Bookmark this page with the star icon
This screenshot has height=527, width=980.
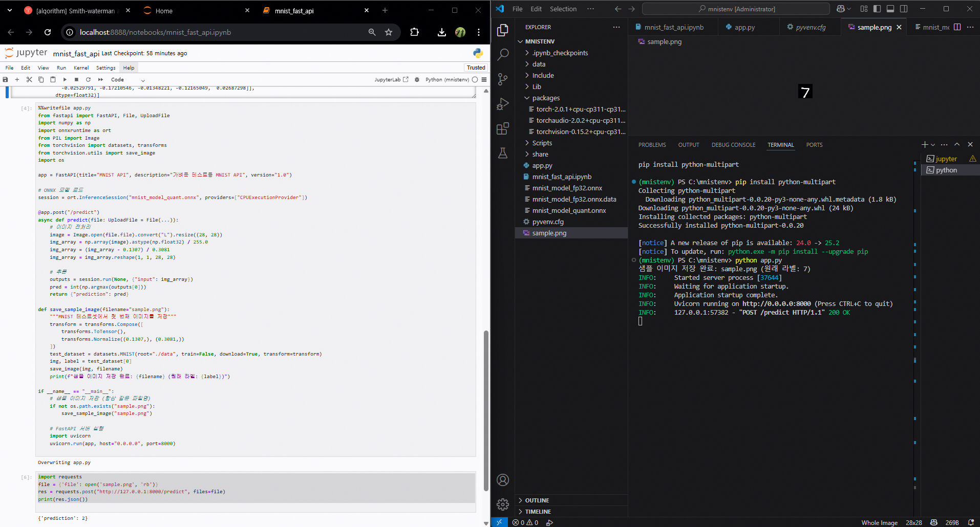tap(389, 32)
